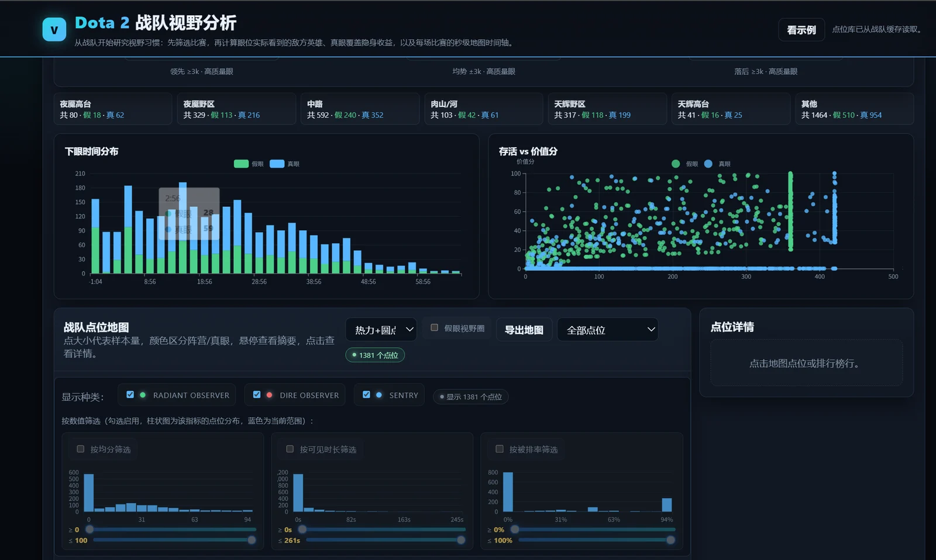Viewport: 936px width, 560px height.
Task: Click the ≥ 0s visible duration slider handle
Action: (x=302, y=530)
